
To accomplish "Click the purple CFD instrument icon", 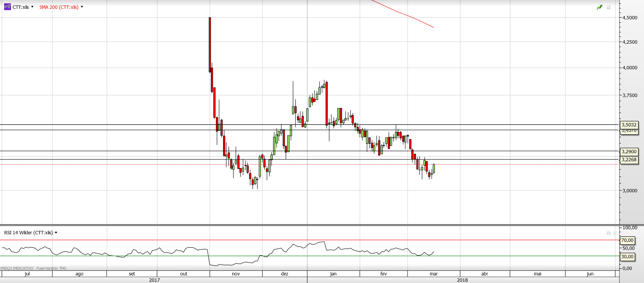I will (7, 7).
